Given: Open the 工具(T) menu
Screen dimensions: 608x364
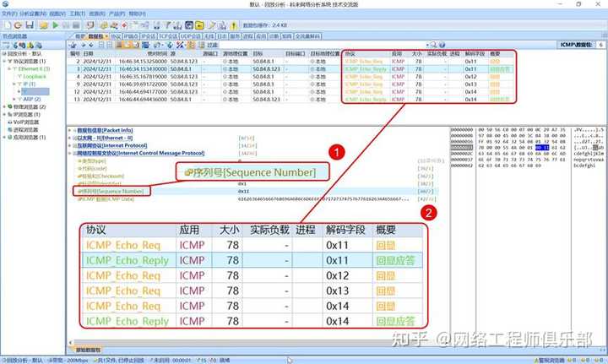Looking at the screenshot, I should 78,14.
